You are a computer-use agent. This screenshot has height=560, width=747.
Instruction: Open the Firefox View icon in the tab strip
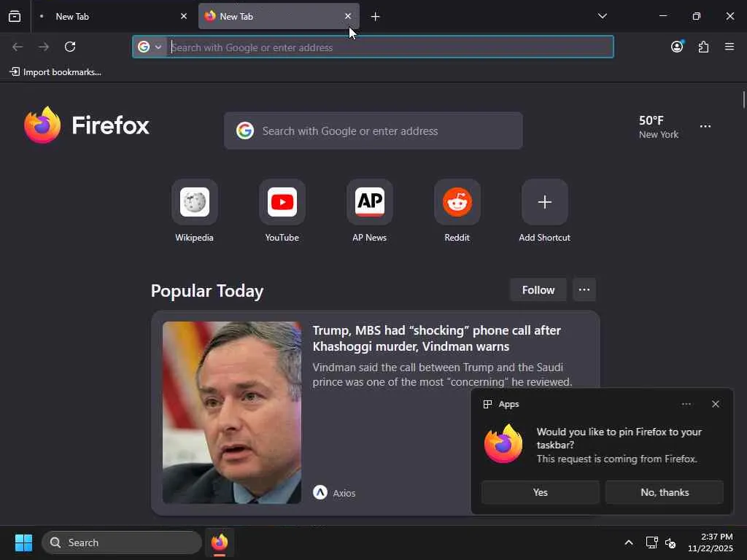tap(15, 17)
